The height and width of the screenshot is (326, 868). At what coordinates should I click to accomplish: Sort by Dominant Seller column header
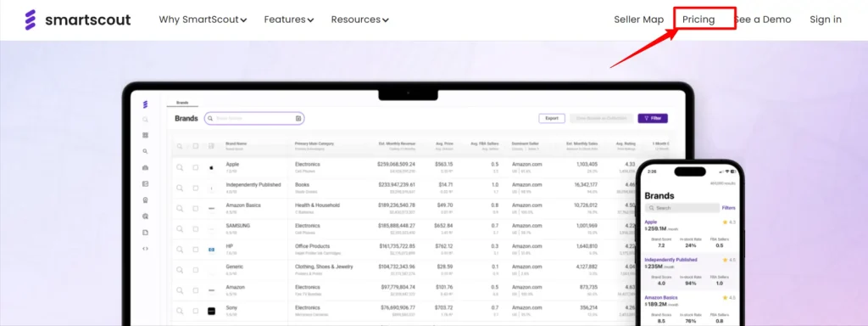tap(525, 143)
